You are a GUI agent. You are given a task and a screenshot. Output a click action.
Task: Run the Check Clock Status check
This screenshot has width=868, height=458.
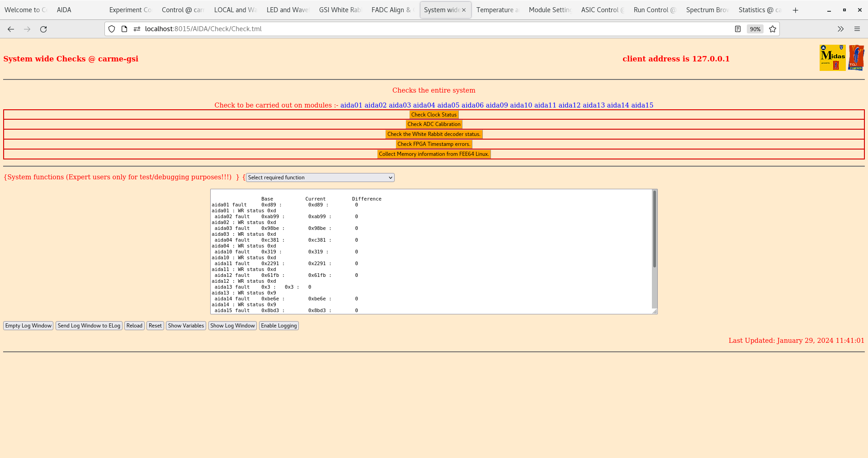[434, 114]
